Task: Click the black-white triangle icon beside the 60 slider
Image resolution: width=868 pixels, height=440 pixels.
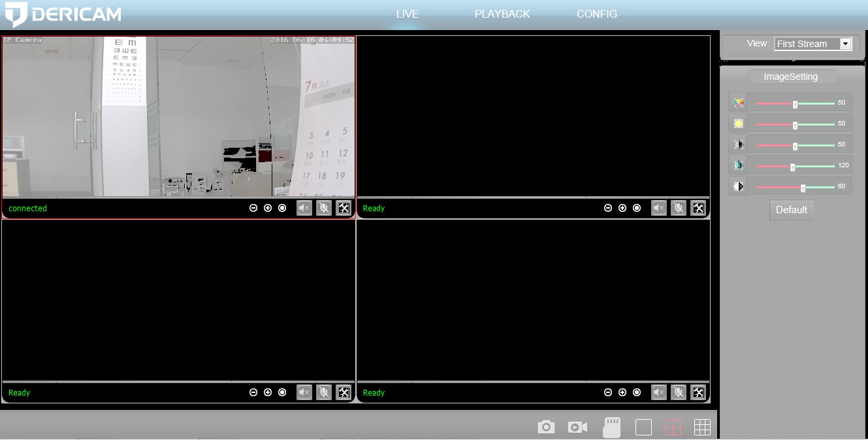Action: click(739, 186)
